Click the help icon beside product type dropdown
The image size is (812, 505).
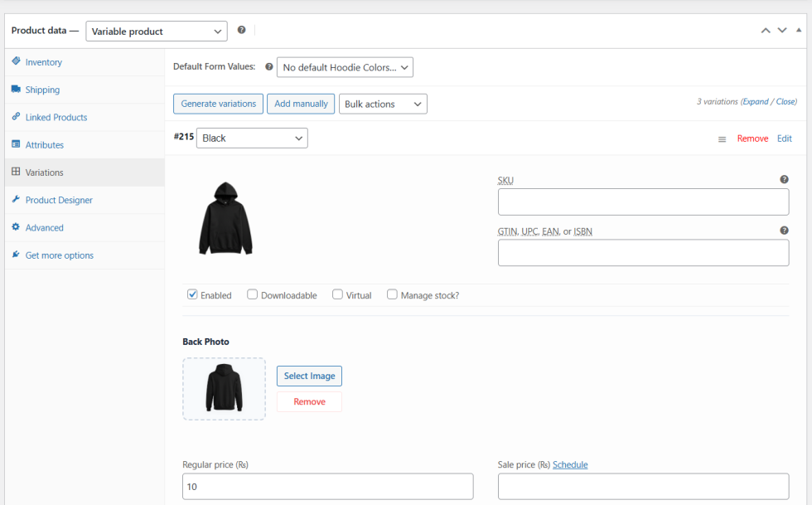point(241,30)
